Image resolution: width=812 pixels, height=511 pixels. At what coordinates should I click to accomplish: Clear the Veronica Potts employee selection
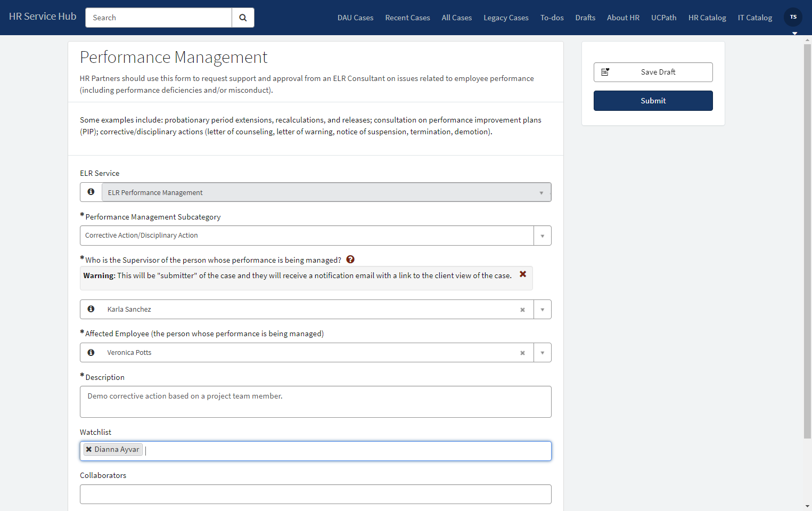[522, 353]
